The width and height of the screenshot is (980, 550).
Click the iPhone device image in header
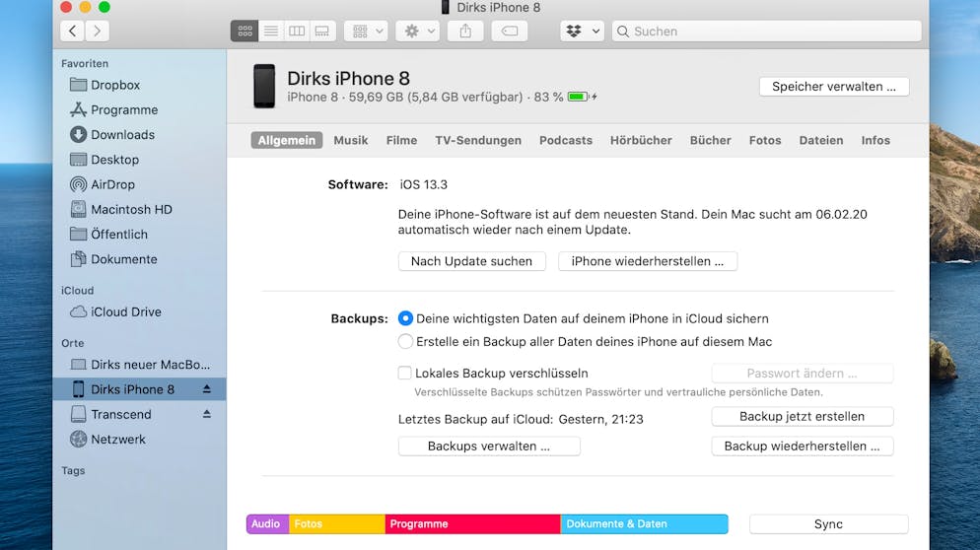pyautogui.click(x=264, y=86)
